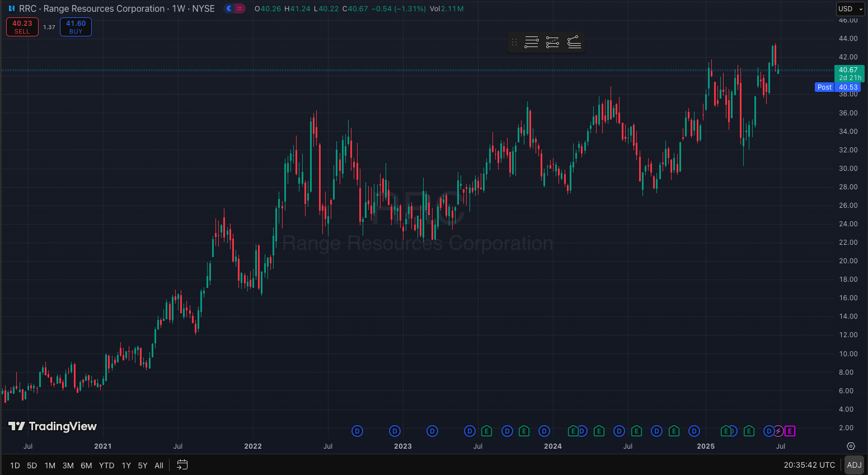Image resolution: width=868 pixels, height=475 pixels.
Task: Click the high value H41.24
Action: 297,9
